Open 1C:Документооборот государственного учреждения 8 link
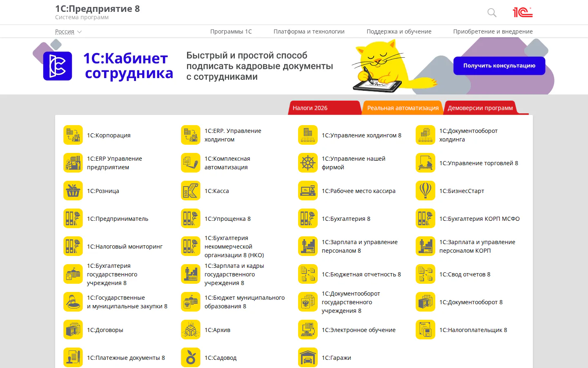 [x=351, y=302]
